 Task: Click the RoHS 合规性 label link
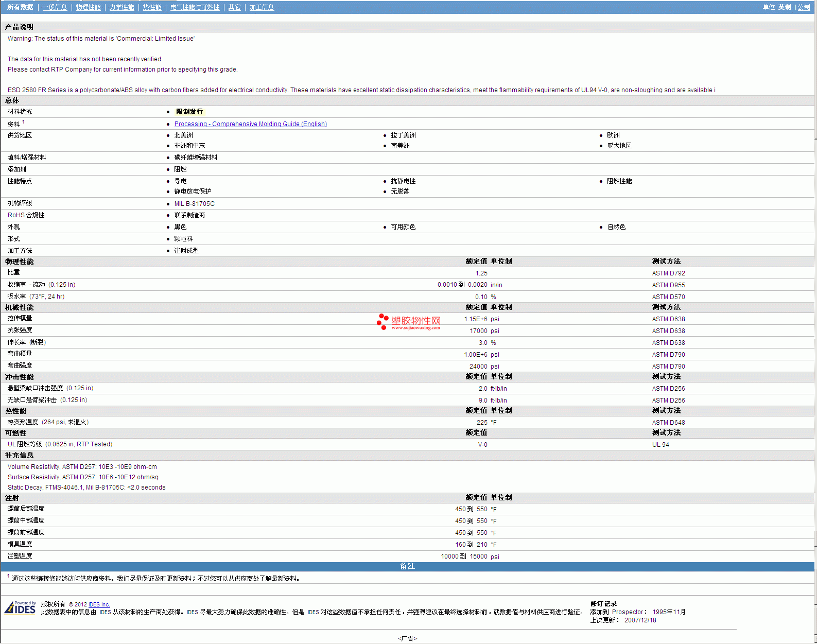pyautogui.click(x=26, y=215)
